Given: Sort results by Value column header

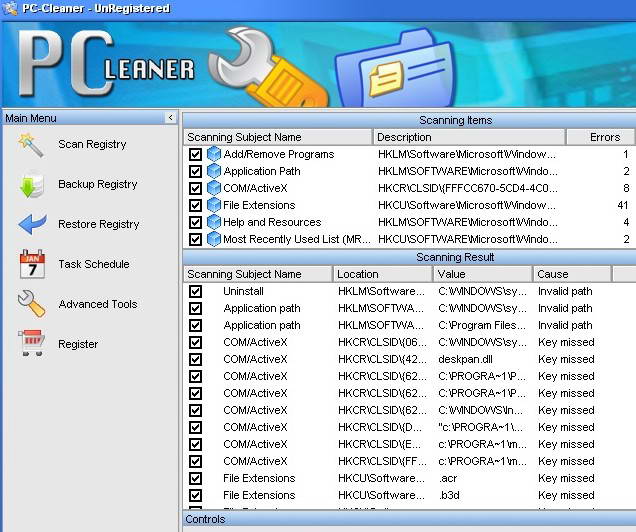Looking at the screenshot, I should pyautogui.click(x=483, y=274).
